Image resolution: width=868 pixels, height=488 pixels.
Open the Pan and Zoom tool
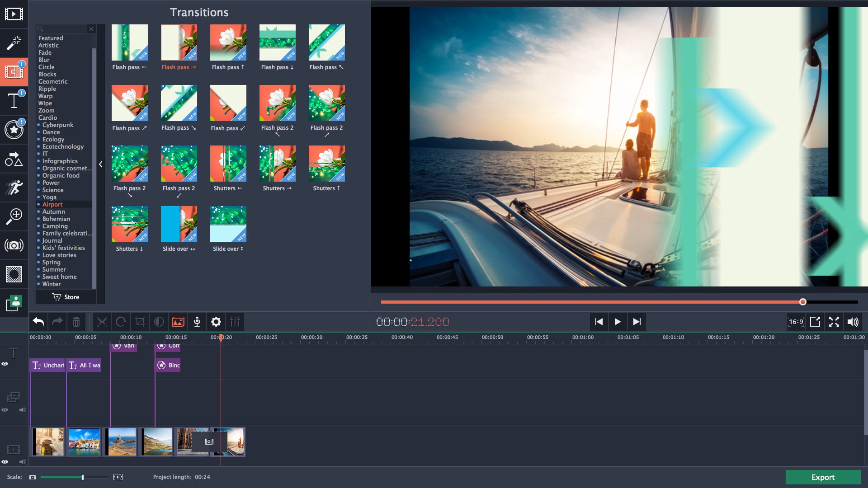pyautogui.click(x=14, y=216)
